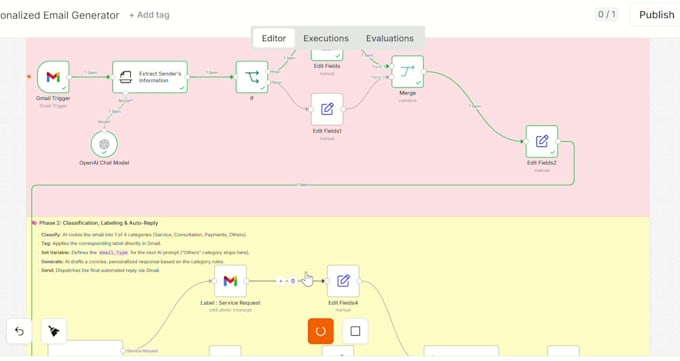Click the OpenAI Chat Model label text

[x=104, y=163]
